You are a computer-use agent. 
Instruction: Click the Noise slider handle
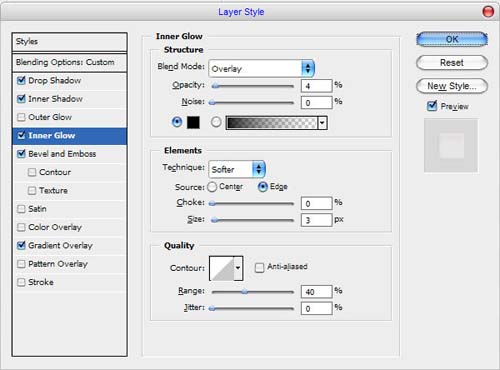point(212,103)
